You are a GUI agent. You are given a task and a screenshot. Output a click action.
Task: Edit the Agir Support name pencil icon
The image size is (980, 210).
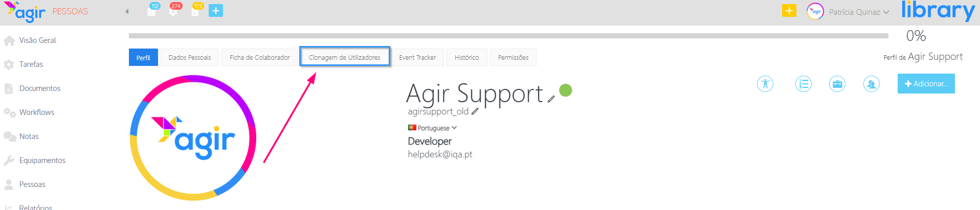coord(551,99)
